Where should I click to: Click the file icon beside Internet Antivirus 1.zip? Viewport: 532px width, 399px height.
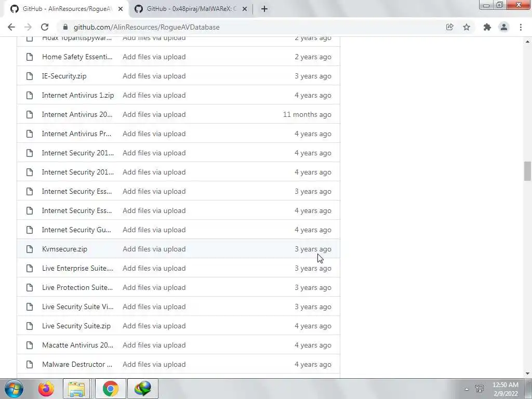point(30,96)
